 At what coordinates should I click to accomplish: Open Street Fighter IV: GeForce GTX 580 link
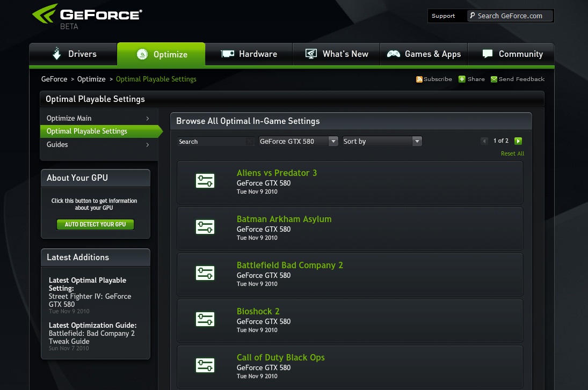point(90,300)
